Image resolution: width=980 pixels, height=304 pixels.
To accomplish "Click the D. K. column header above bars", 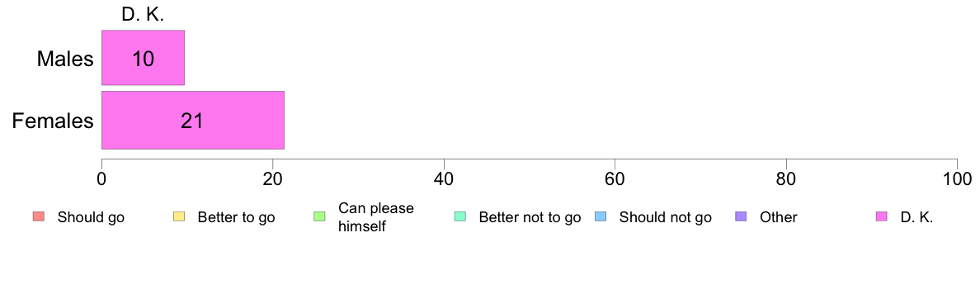I will point(144,17).
